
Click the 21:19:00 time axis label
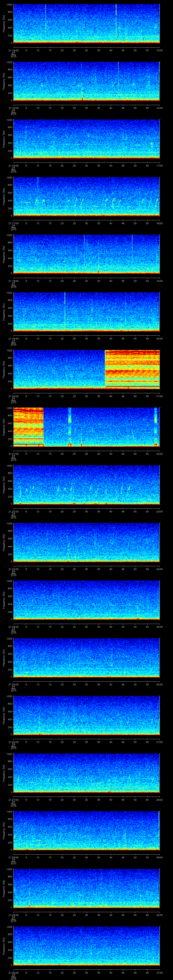13,339
